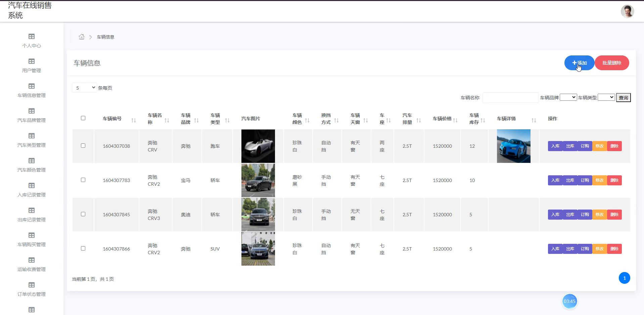Open the 车辆品牌 filter dropdown

568,97
